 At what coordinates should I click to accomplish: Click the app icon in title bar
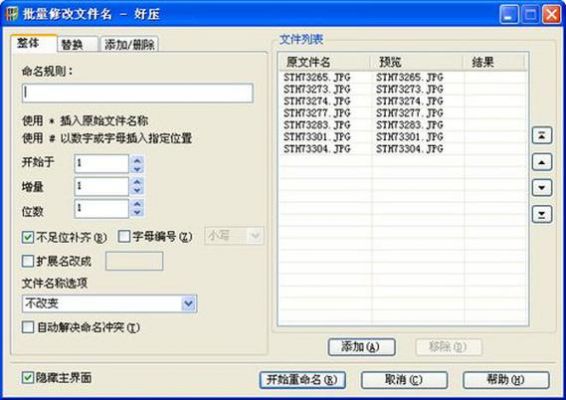point(12,14)
